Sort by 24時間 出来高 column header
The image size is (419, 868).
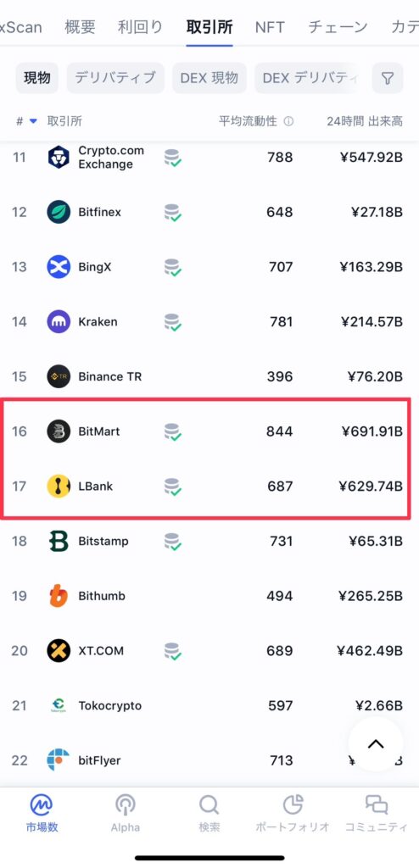(x=364, y=121)
